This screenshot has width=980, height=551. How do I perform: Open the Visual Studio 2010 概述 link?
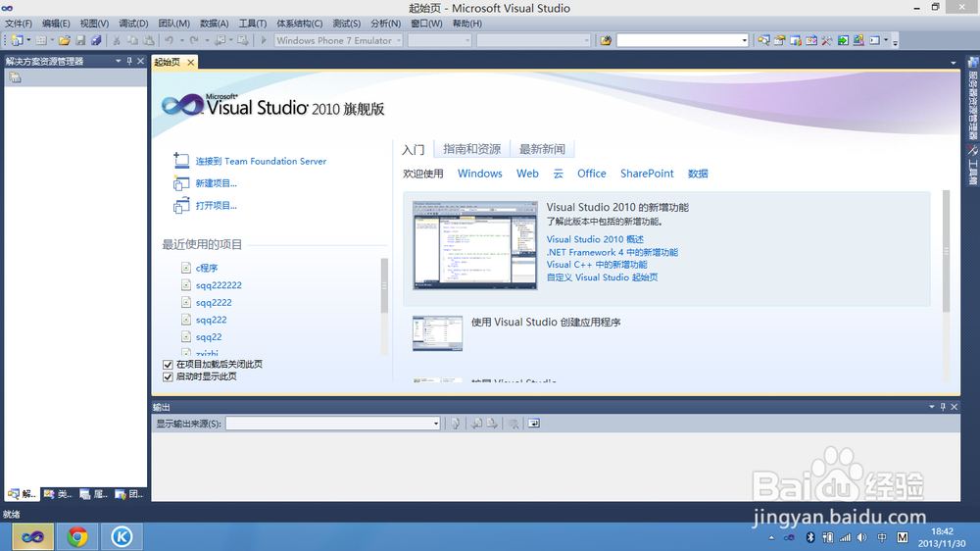pos(595,239)
